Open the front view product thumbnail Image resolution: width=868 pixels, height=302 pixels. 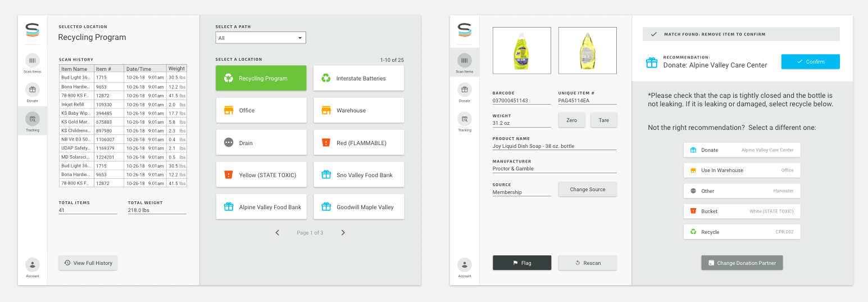pos(522,51)
